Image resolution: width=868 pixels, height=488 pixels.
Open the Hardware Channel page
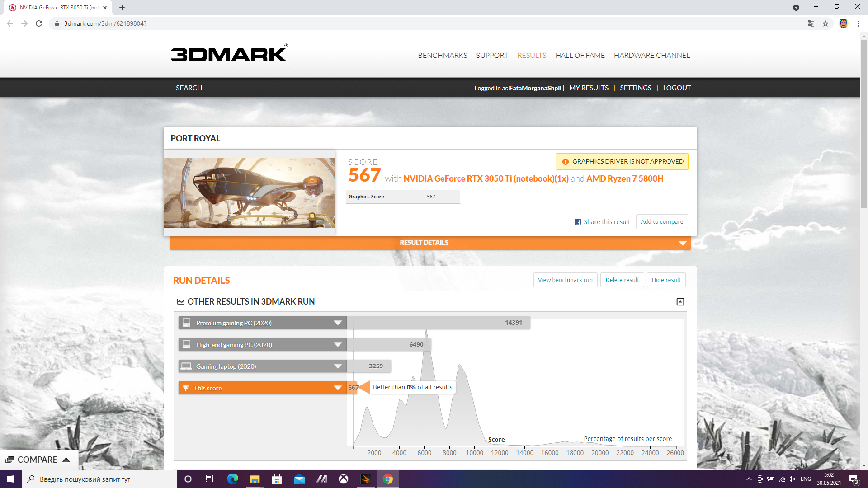652,56
